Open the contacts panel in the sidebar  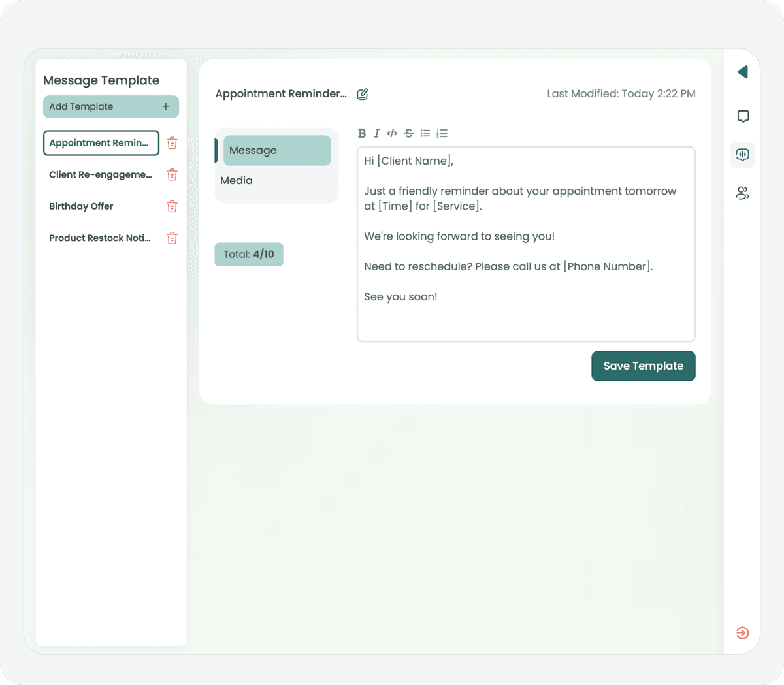[x=742, y=193]
